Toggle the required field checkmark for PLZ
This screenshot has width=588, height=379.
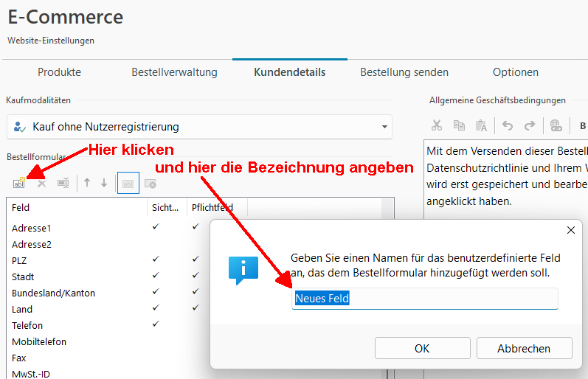(x=196, y=260)
